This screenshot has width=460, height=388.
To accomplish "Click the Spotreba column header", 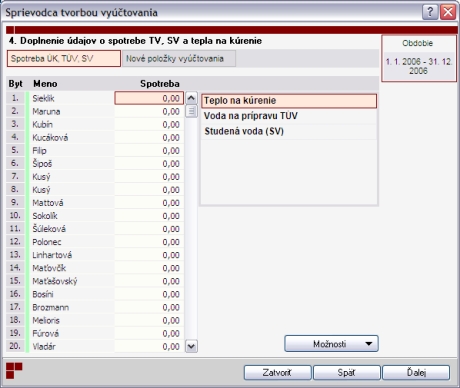I will pos(160,84).
